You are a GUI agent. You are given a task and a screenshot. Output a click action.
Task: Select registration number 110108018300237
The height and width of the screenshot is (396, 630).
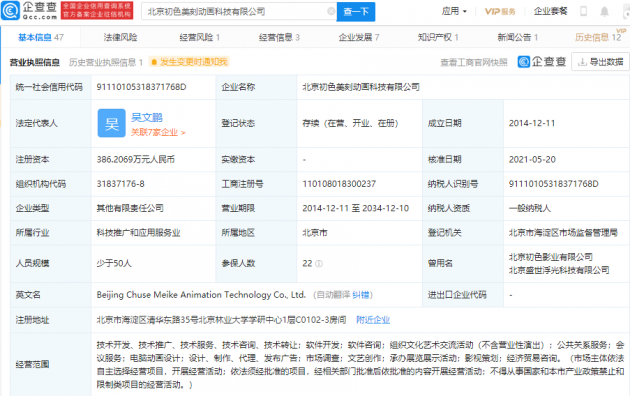tap(339, 184)
